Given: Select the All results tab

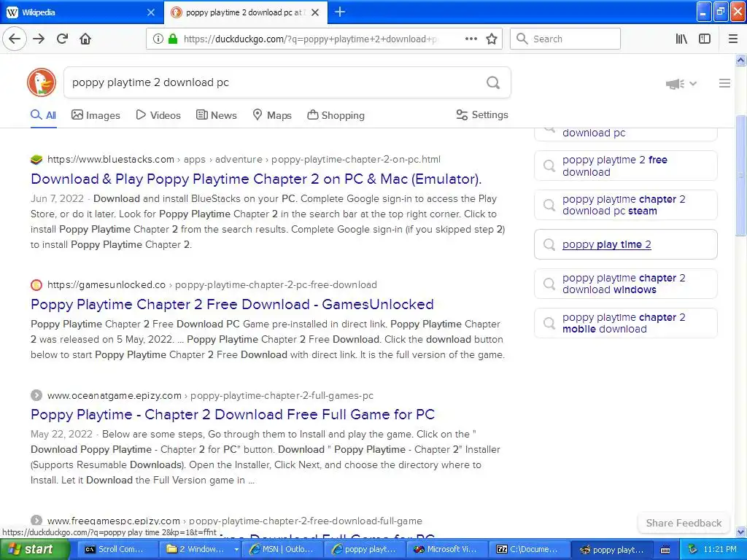Looking at the screenshot, I should (x=43, y=115).
